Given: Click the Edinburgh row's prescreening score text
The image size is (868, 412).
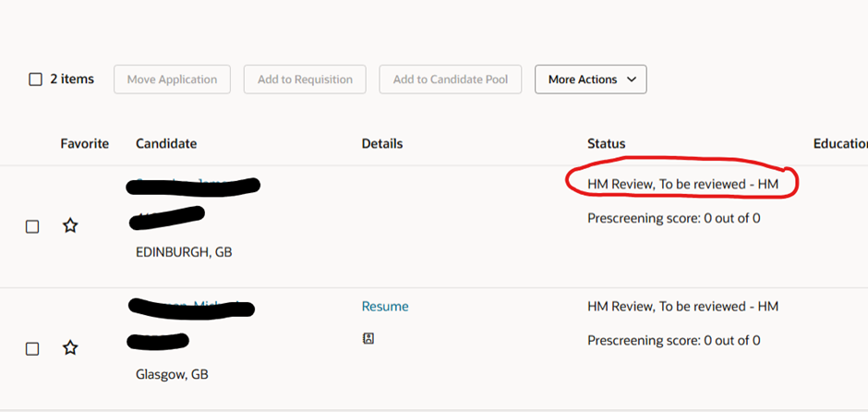Looking at the screenshot, I should 674,218.
